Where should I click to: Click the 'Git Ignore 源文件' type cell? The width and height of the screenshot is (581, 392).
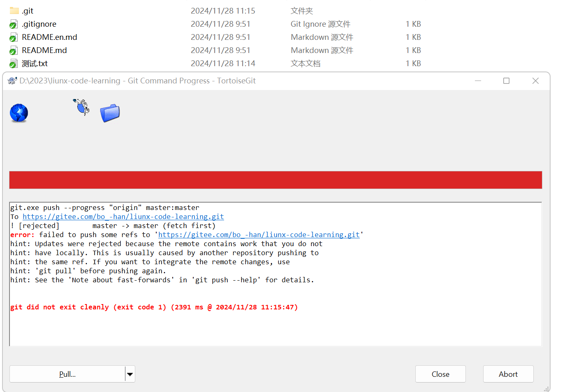(x=320, y=24)
